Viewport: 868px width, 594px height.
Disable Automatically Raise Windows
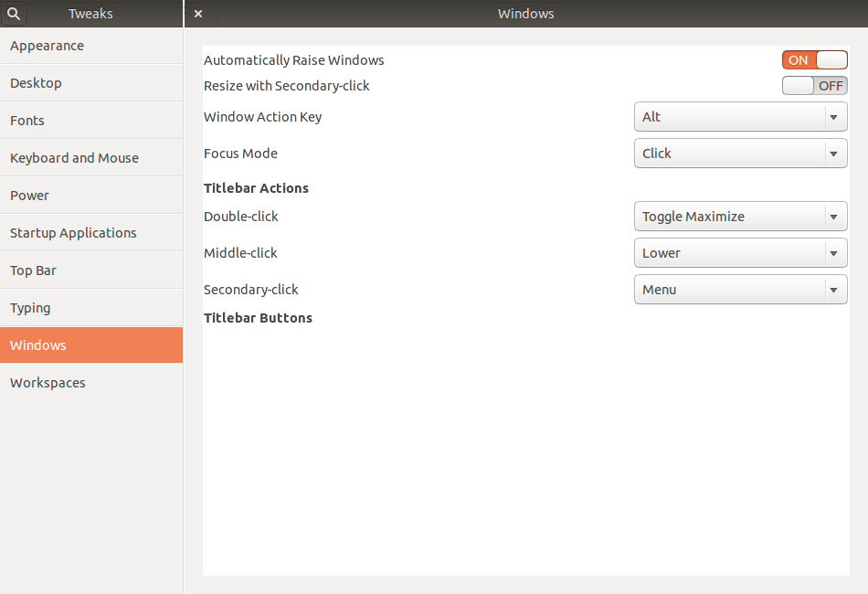(814, 59)
